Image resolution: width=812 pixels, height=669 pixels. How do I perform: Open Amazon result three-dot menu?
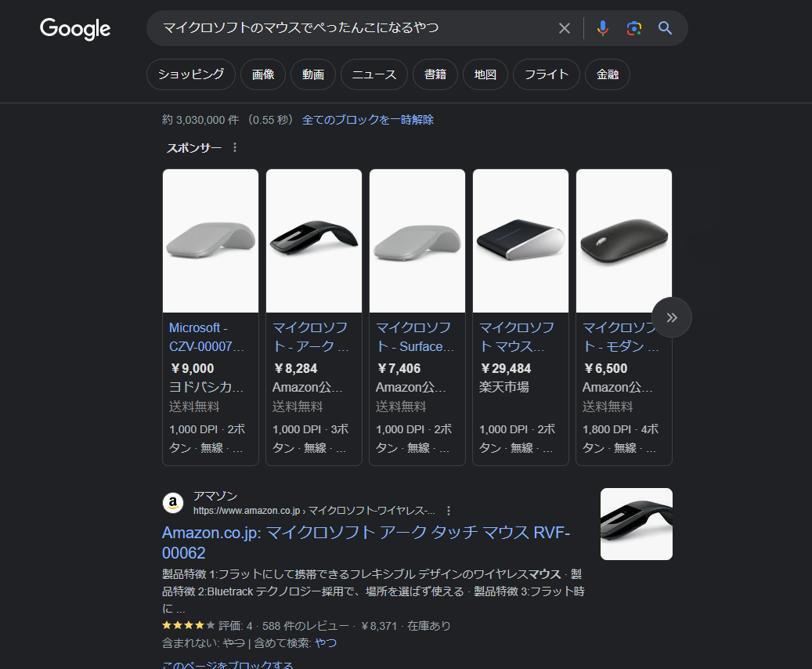(449, 511)
